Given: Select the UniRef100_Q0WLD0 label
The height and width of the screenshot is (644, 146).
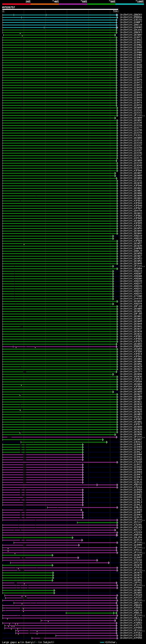Looking at the screenshot, I should [131, 507].
